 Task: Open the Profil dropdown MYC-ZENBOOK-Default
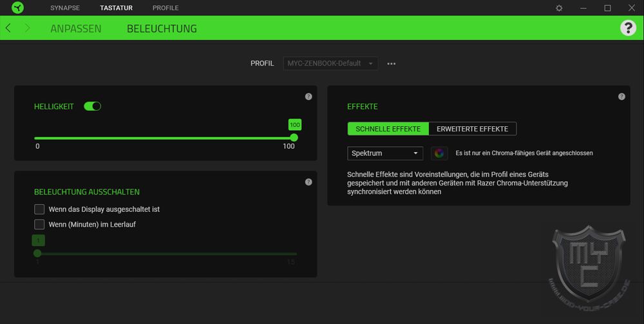pos(330,64)
